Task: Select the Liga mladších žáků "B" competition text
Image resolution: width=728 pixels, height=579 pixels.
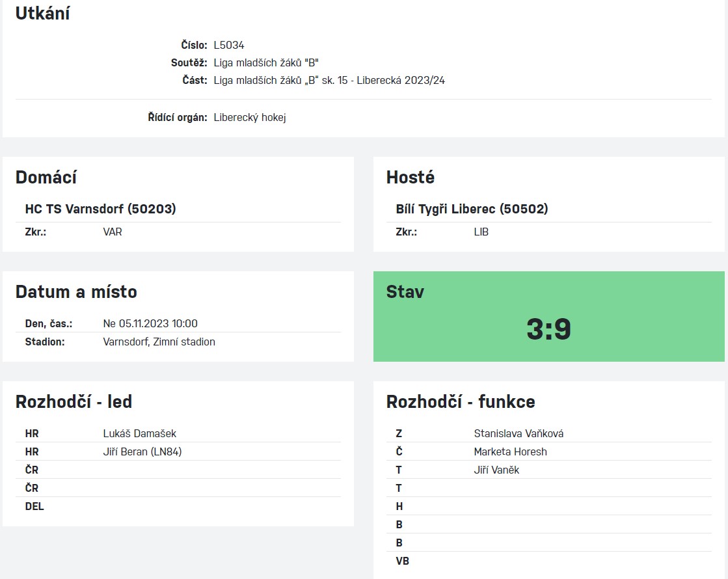Action: pyautogui.click(x=266, y=63)
